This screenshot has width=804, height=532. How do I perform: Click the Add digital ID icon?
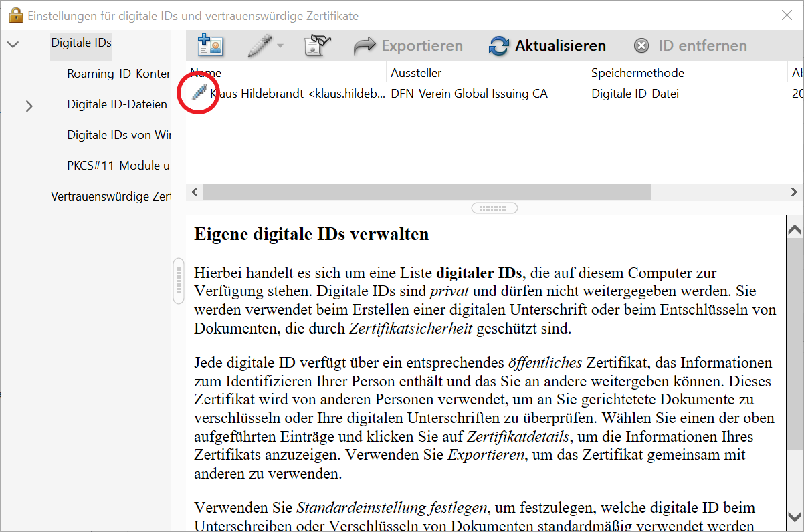tap(211, 45)
